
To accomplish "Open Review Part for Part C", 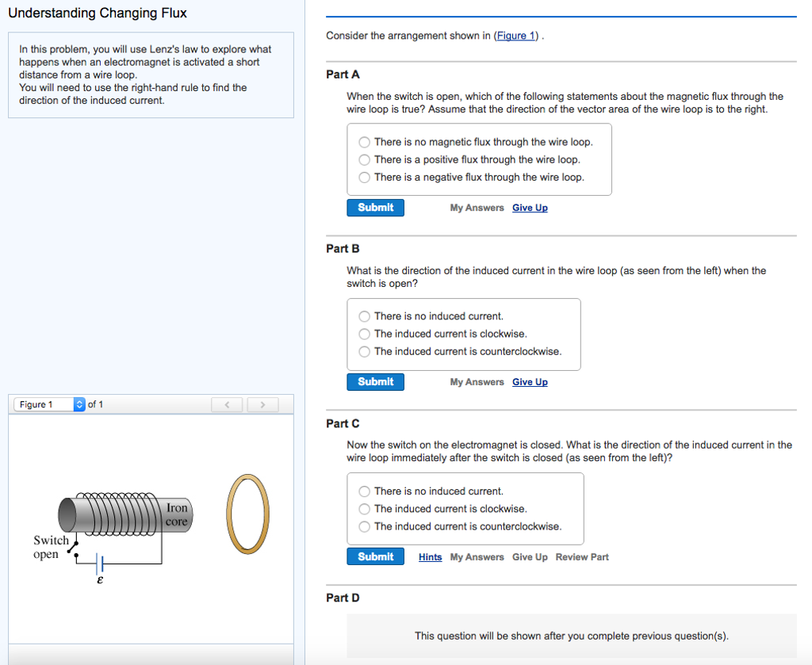I will pyautogui.click(x=582, y=557).
